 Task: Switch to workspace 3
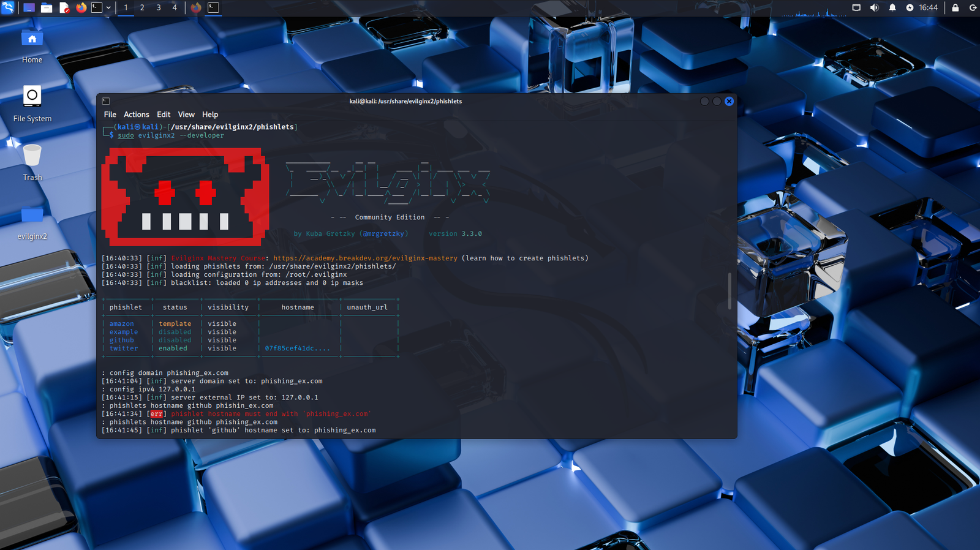coord(158,7)
